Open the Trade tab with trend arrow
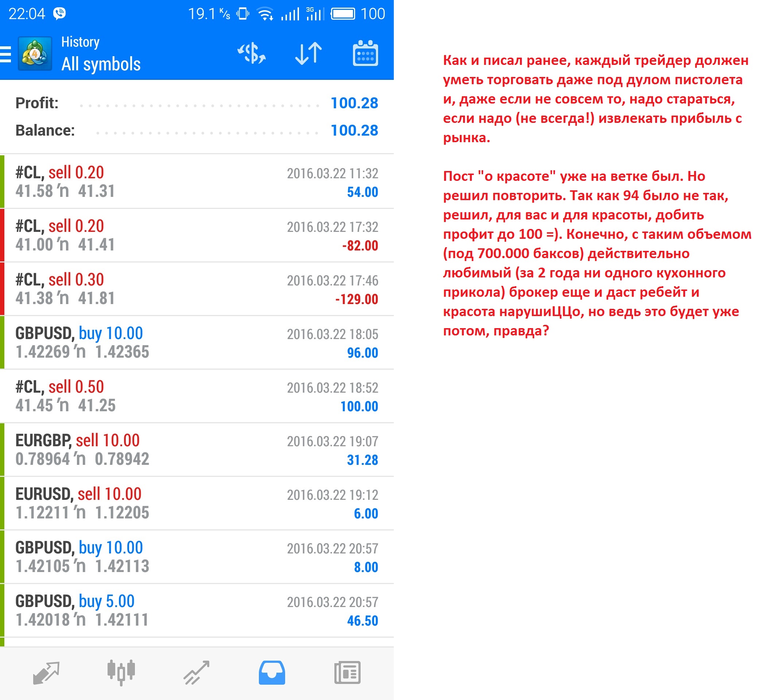 tap(196, 673)
